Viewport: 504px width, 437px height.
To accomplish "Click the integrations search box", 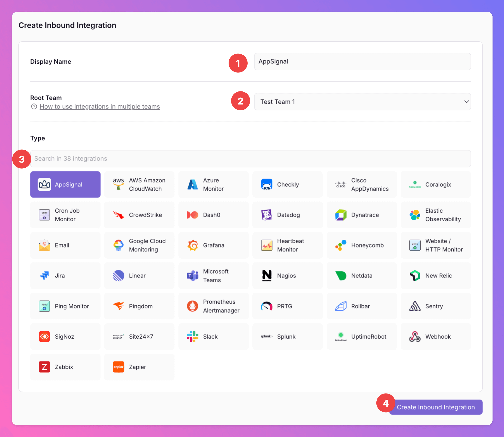I will coord(250,158).
